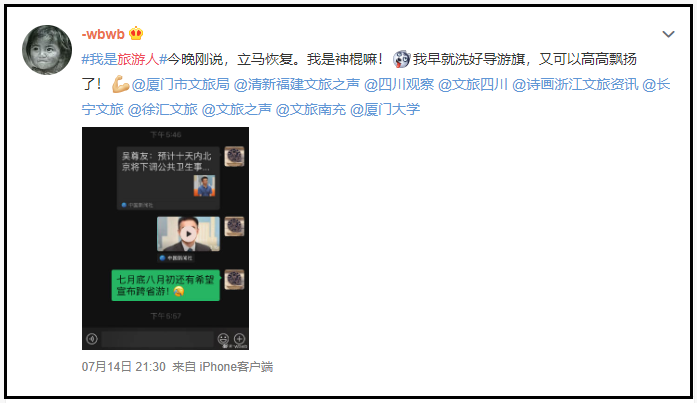The image size is (697, 403).
Task: Open the @文旅四川 mention
Action: (x=473, y=84)
